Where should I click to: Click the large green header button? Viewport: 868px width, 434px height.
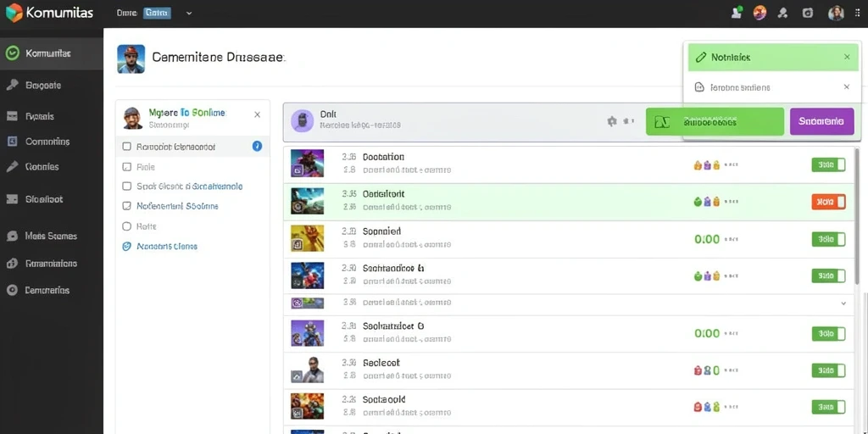(x=715, y=121)
